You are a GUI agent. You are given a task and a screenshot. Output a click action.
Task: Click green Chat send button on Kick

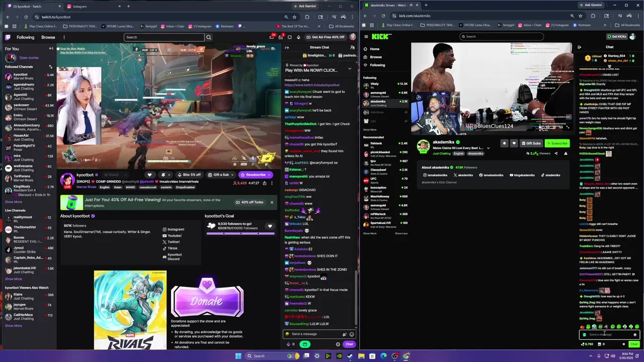(633, 344)
